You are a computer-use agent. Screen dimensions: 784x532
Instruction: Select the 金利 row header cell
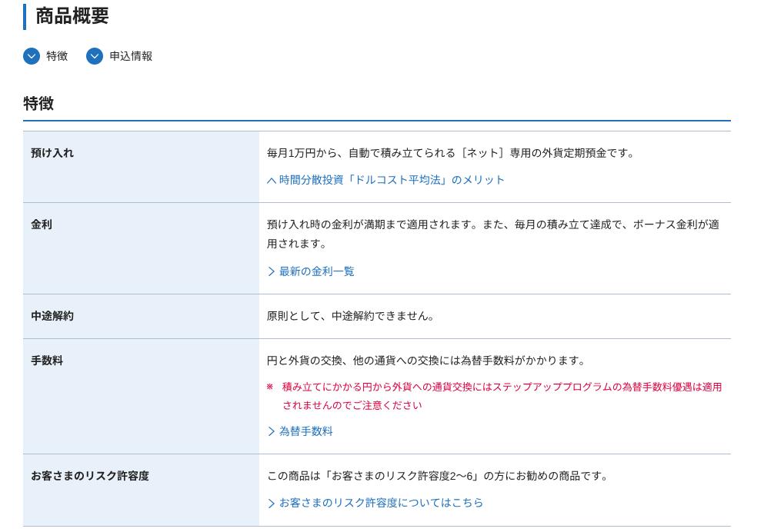42,224
